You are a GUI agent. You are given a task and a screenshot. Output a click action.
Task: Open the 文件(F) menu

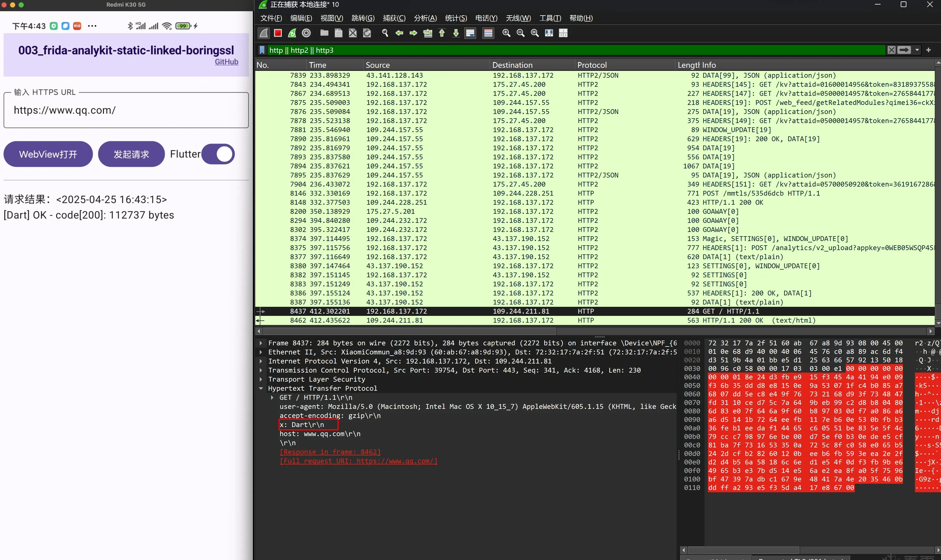pos(271,18)
